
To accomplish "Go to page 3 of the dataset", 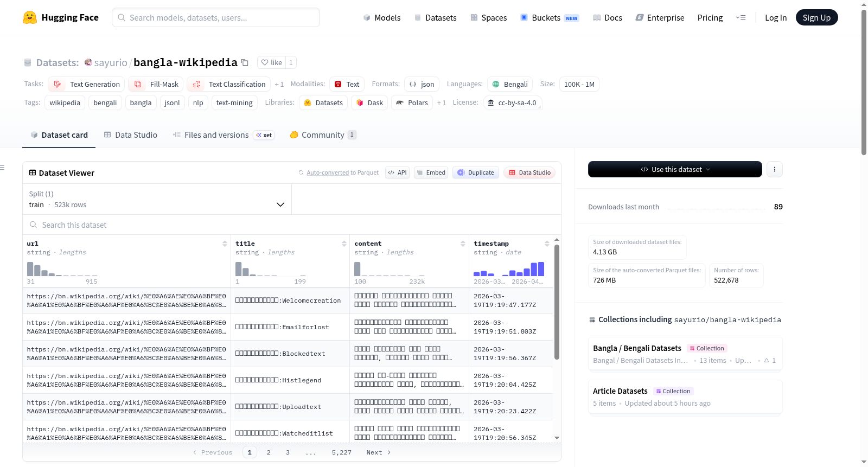I will tap(288, 452).
